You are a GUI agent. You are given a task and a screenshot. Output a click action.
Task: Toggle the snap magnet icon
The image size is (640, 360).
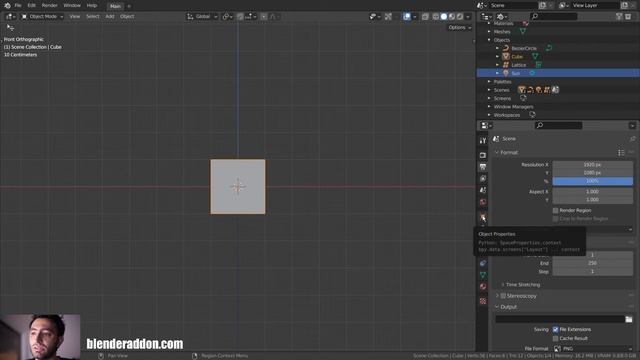[240, 16]
